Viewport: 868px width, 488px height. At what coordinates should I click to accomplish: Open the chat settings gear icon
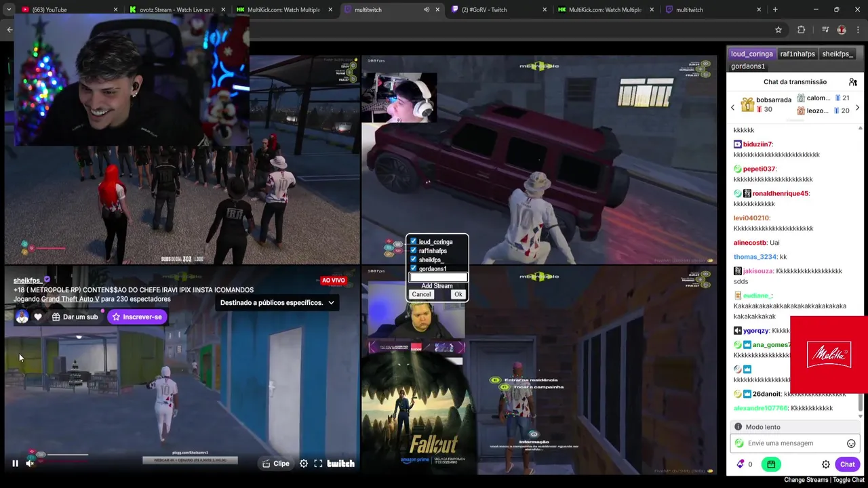826,464
